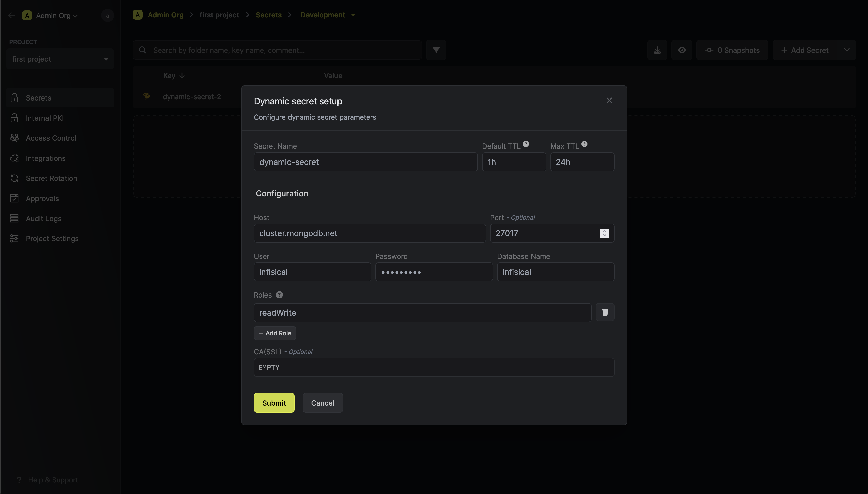The image size is (868, 494).
Task: Open the first project selector dropdown
Action: coord(60,59)
